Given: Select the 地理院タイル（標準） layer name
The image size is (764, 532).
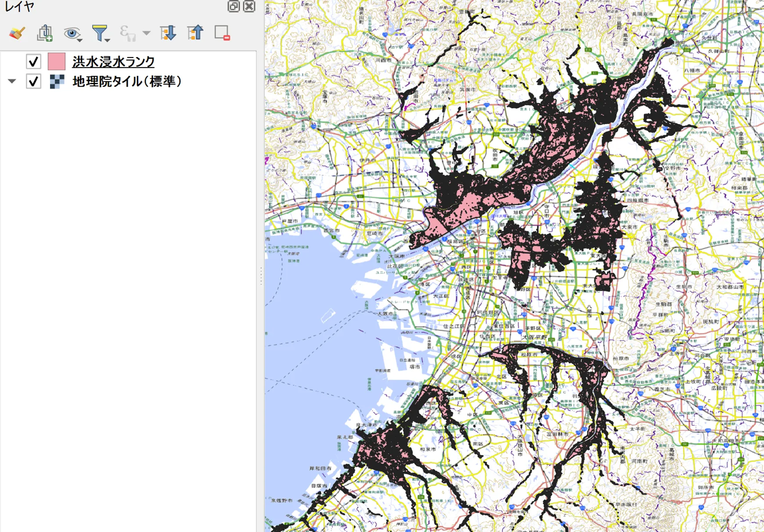Looking at the screenshot, I should tap(127, 81).
